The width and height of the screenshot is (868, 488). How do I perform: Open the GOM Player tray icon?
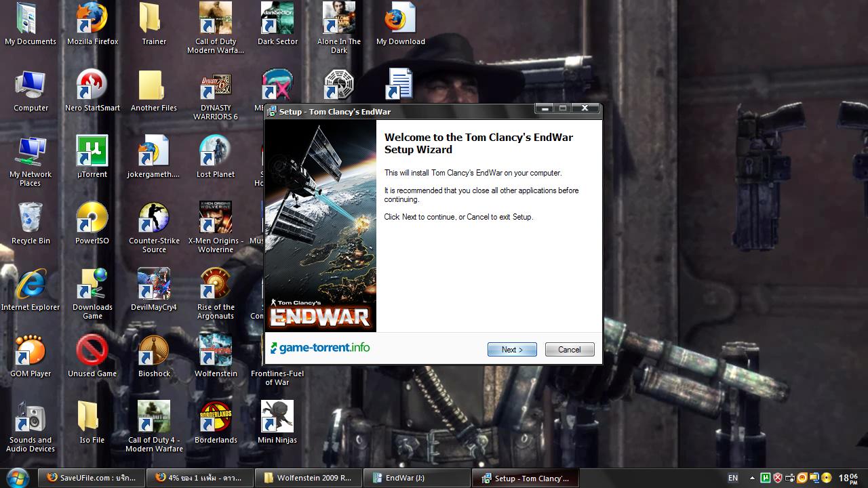(802, 478)
